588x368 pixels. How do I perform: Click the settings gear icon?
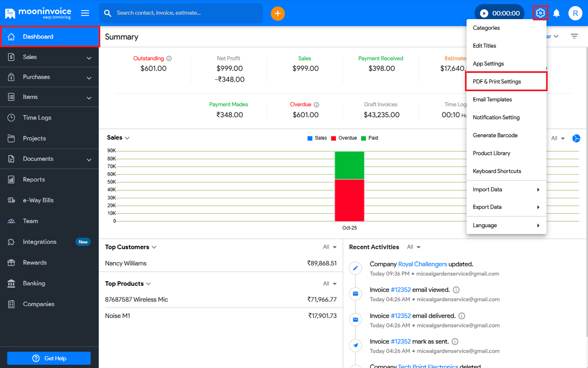(x=540, y=13)
